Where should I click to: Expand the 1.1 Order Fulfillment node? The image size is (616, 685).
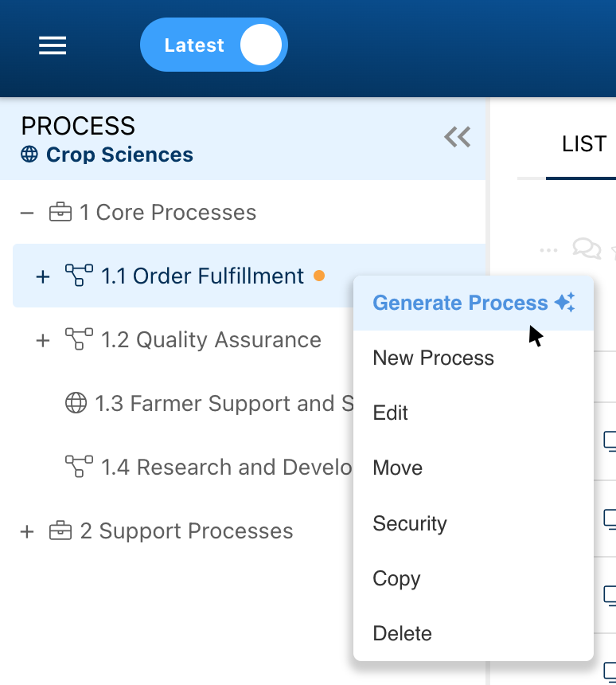click(x=43, y=276)
